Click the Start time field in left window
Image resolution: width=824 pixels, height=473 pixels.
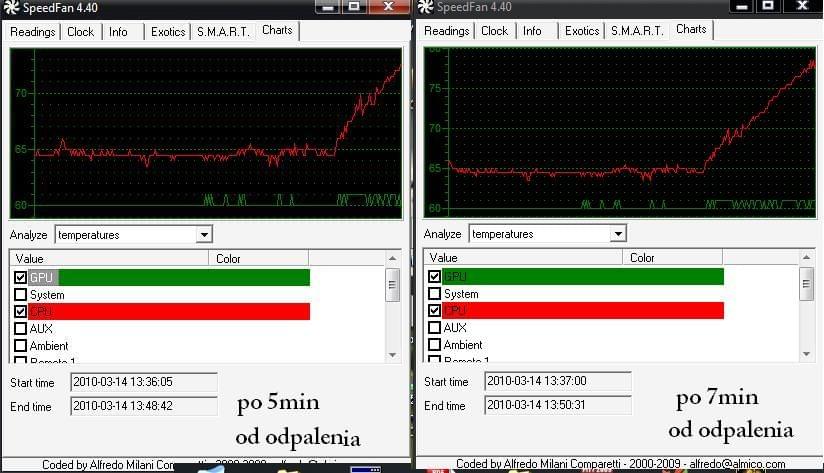tap(144, 382)
